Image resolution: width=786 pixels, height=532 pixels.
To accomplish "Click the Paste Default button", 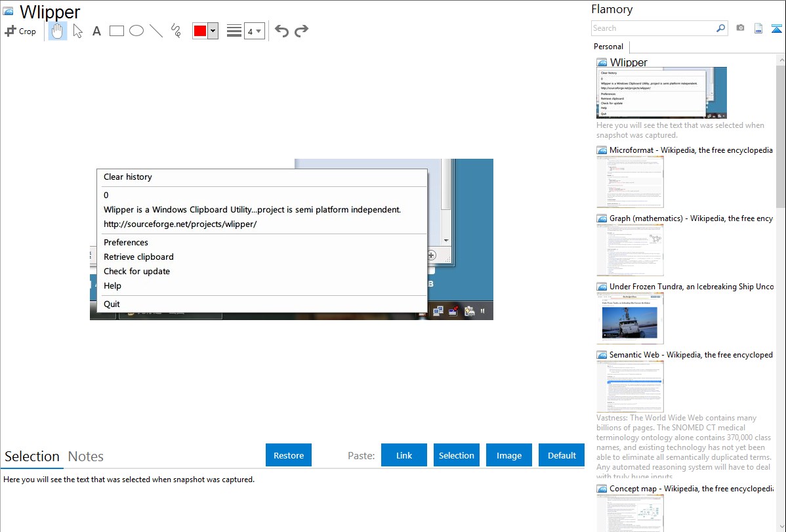I will click(x=562, y=455).
